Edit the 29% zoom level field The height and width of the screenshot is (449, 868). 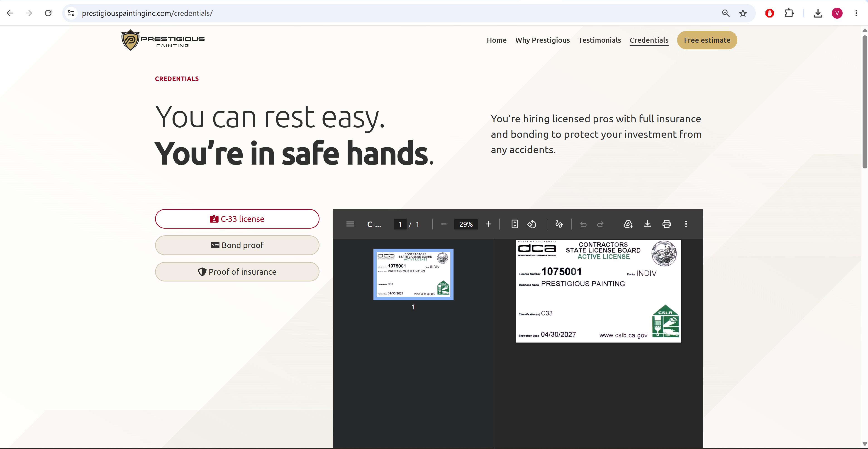466,224
